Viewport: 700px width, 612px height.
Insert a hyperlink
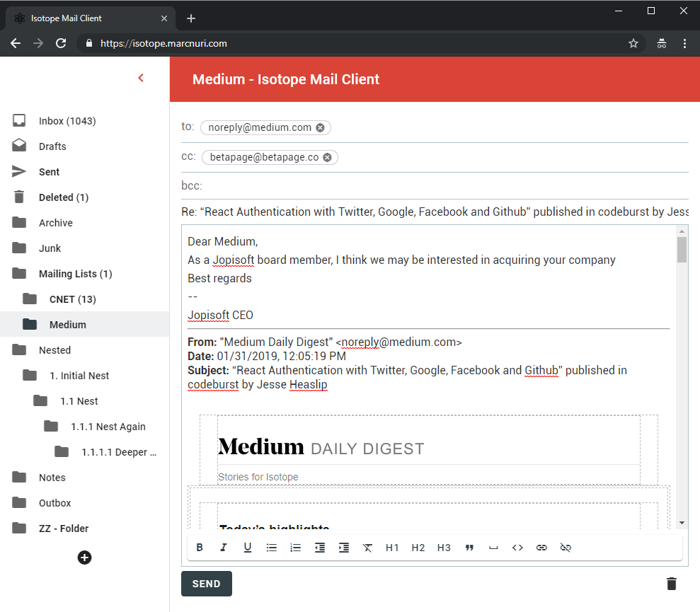pos(541,548)
